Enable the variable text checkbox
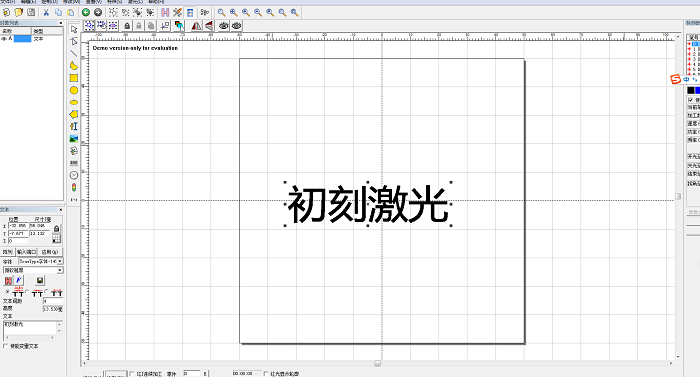Viewport: 700px width, 377px height. [5, 346]
